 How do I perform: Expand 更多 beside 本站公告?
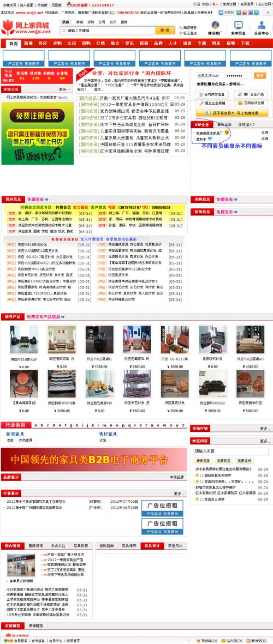[64, 89]
